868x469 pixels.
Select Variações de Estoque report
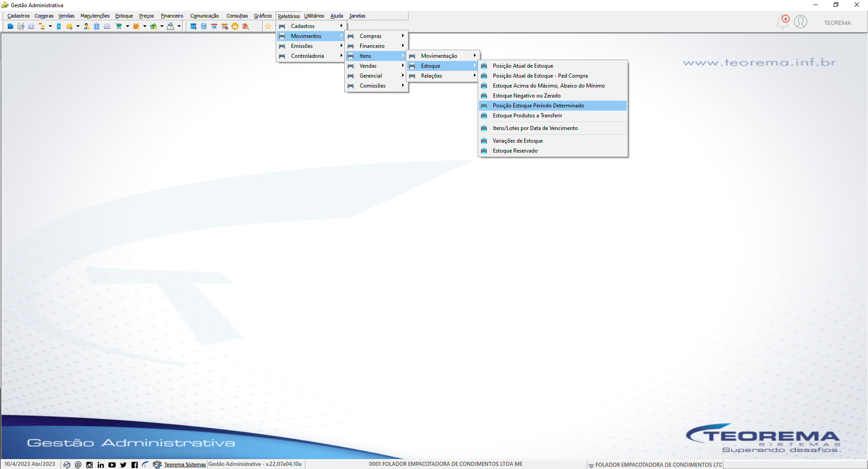(553, 141)
